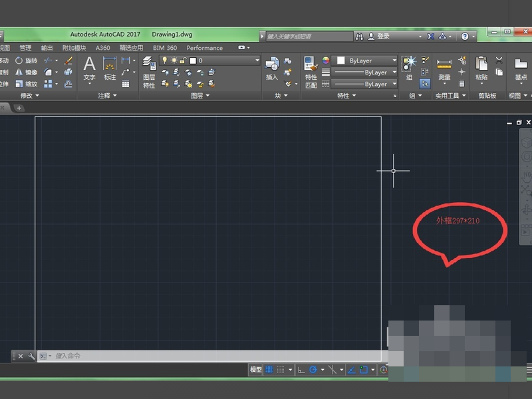Select the Rotate (旋转) tool

[26, 61]
